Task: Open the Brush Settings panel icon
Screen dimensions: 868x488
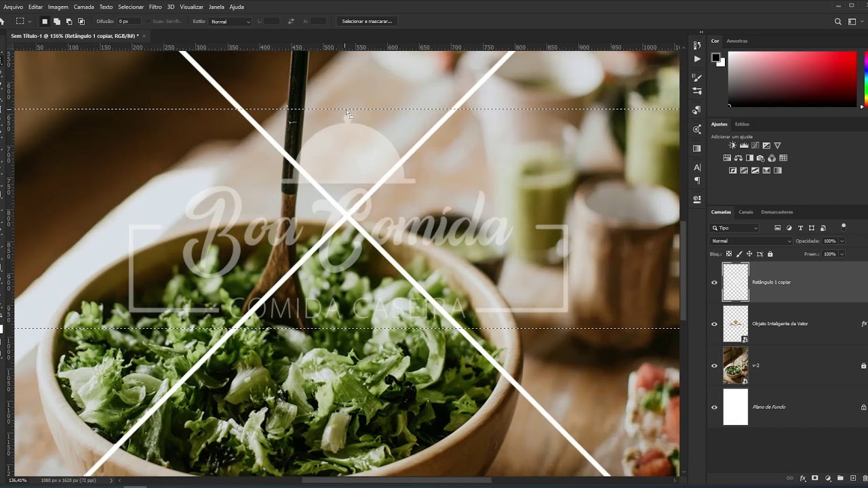Action: click(x=697, y=78)
